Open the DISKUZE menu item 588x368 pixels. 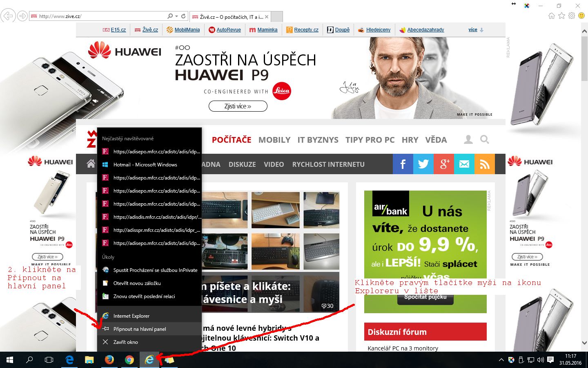click(x=242, y=164)
